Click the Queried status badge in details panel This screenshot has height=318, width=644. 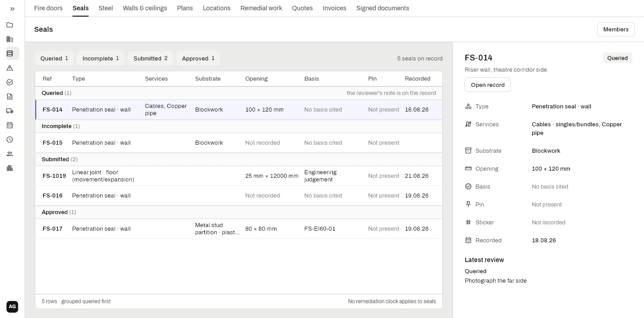(618, 58)
